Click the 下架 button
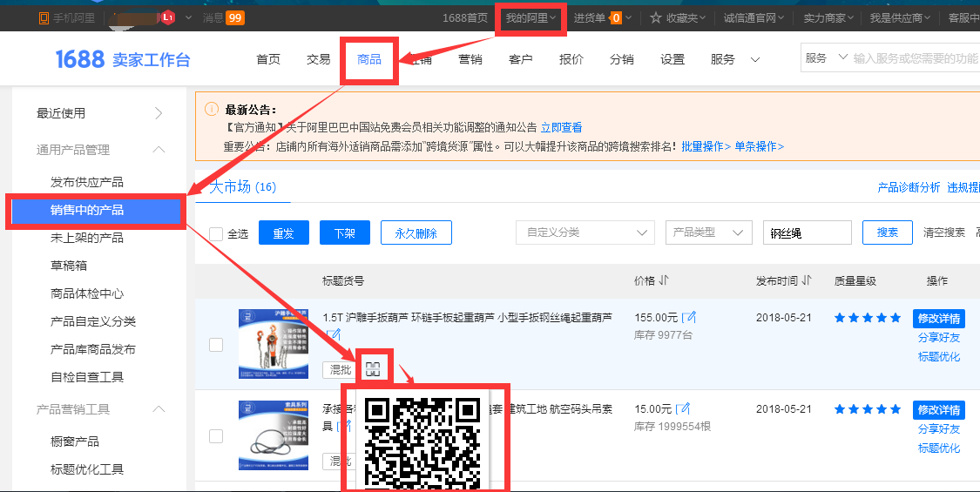 (x=344, y=233)
